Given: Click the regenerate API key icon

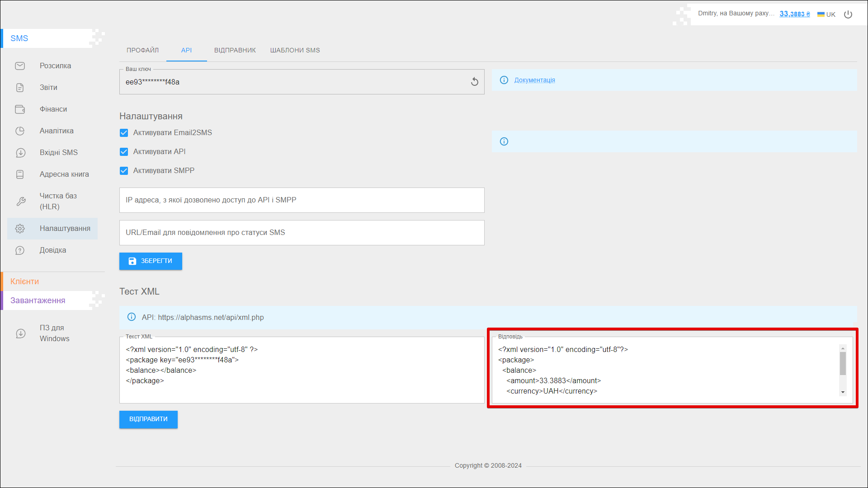Looking at the screenshot, I should (x=474, y=82).
